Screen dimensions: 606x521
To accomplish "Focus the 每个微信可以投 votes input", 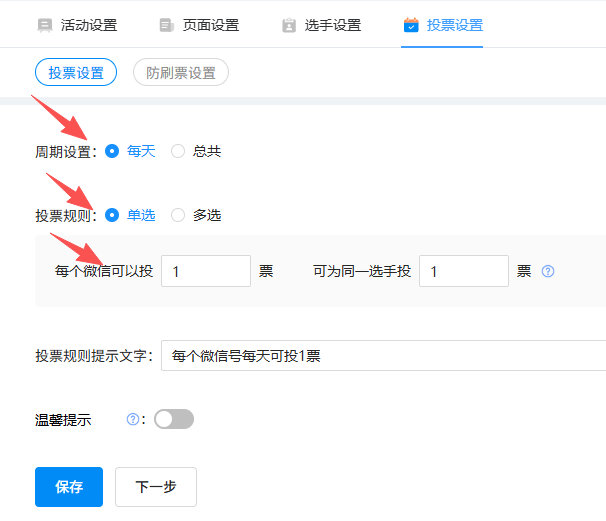I will 205,271.
